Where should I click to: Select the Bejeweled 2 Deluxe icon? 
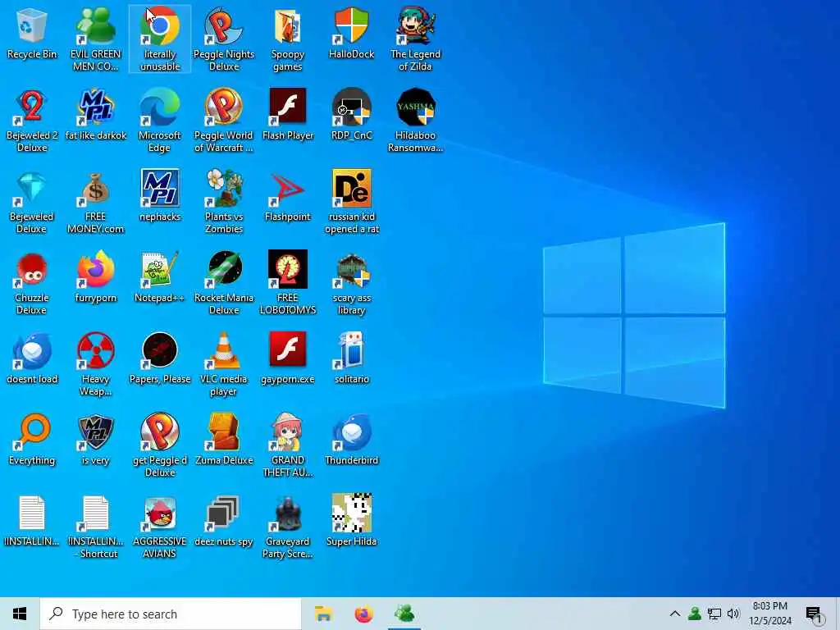[32, 121]
